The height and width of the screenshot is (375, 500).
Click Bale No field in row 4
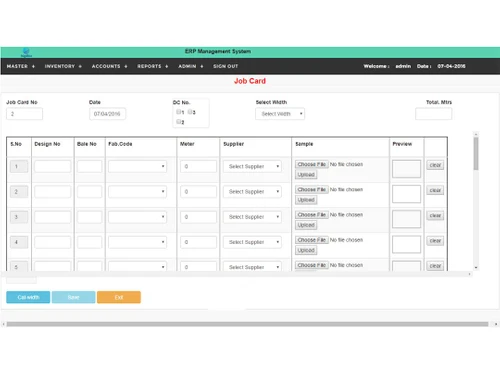90,242
